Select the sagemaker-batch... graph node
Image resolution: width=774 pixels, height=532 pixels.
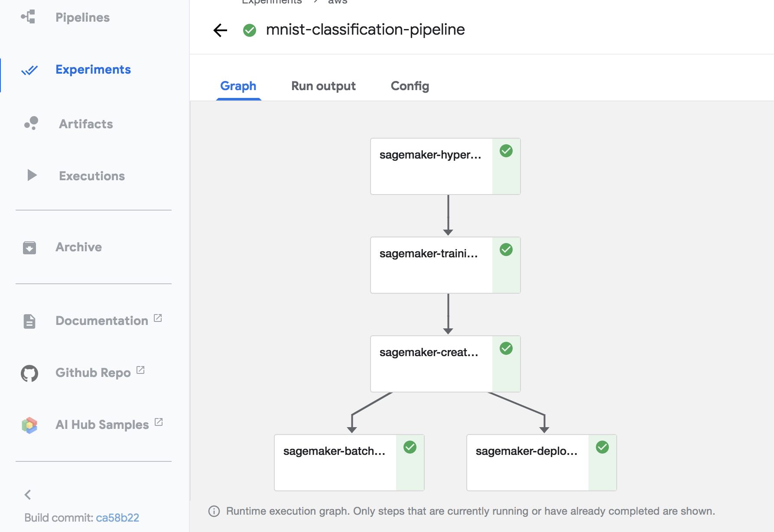(x=349, y=463)
